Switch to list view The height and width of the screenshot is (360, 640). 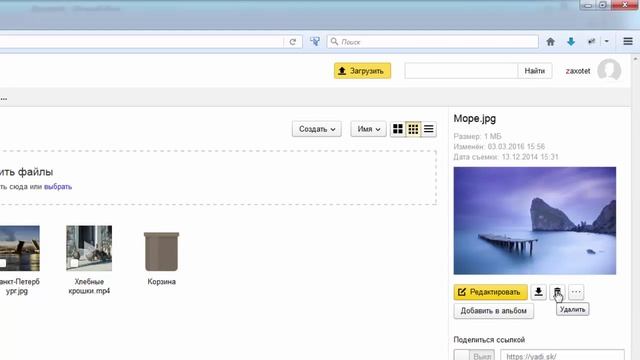429,129
